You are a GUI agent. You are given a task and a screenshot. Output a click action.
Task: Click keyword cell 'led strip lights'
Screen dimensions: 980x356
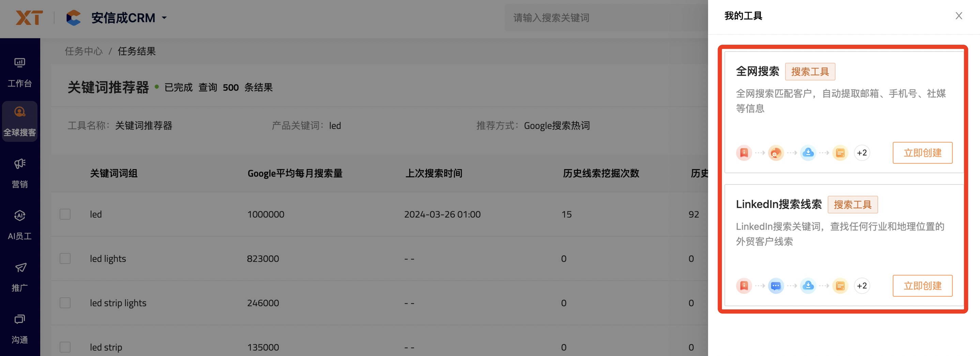coord(118,303)
